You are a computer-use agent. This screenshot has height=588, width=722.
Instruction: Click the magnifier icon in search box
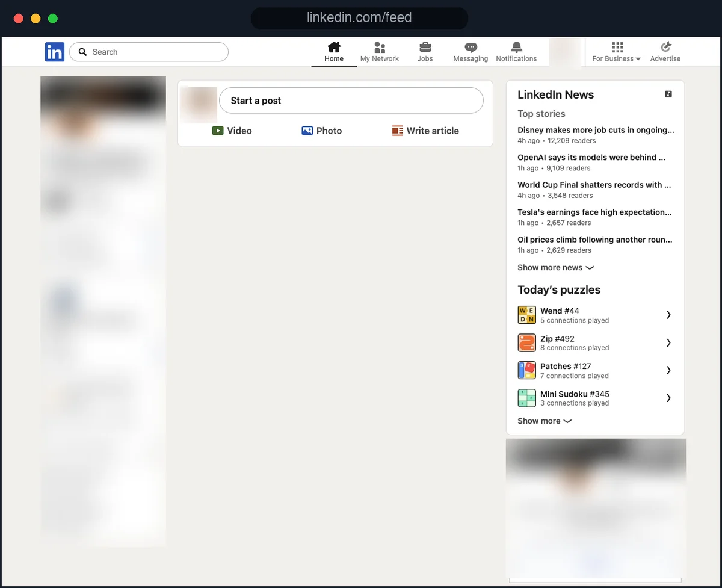pos(83,52)
